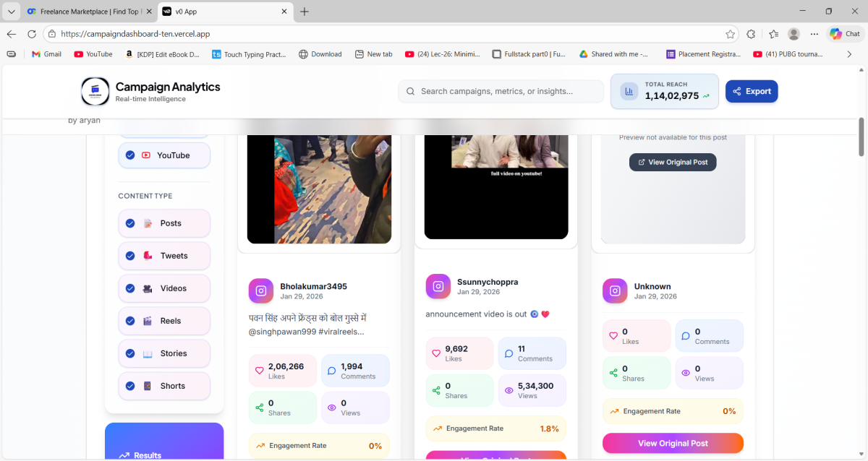The width and height of the screenshot is (868, 461).
Task: Click the Instagram icon beside Ssunnychoppra
Action: [x=438, y=286]
